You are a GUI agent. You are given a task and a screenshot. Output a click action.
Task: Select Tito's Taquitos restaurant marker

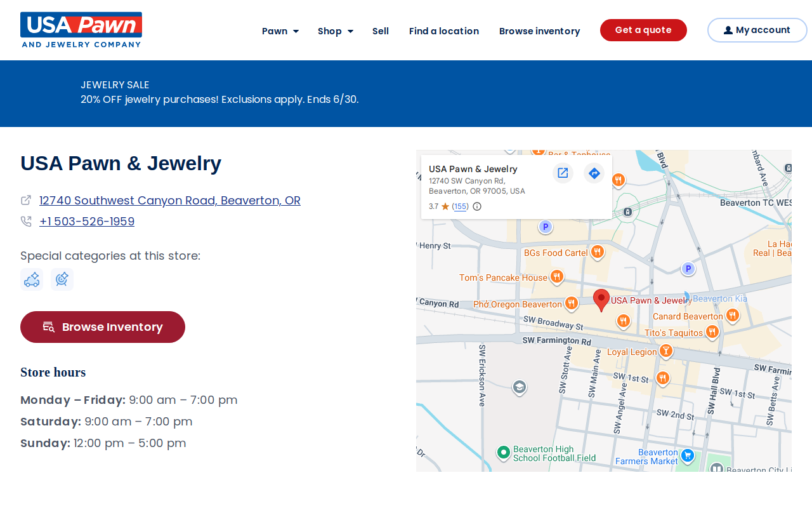click(x=712, y=332)
